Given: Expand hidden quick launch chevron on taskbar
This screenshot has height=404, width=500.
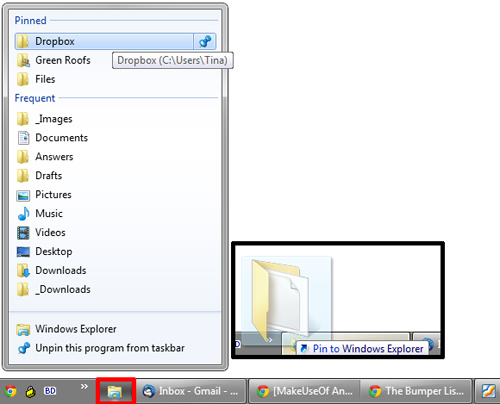Looking at the screenshot, I should click(x=84, y=386).
